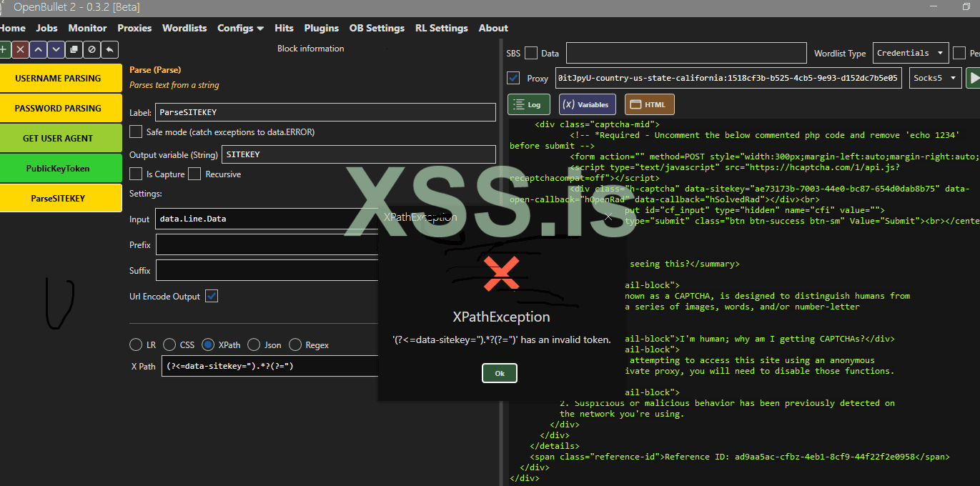
Task: Uncheck the Proxy checkbox
Action: coord(513,78)
